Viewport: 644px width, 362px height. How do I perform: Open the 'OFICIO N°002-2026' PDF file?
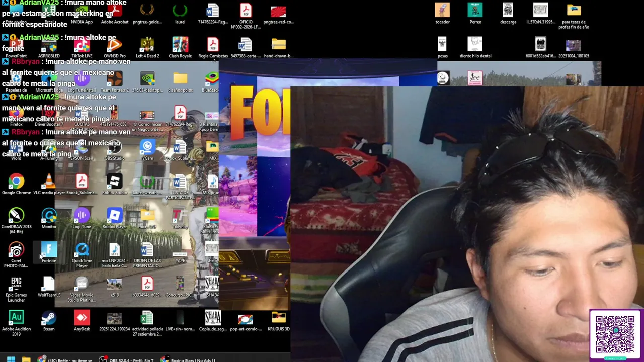point(246,16)
